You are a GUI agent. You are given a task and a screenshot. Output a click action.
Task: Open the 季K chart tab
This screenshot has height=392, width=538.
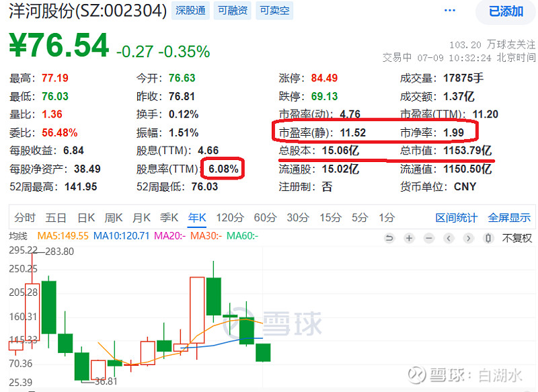click(169, 217)
